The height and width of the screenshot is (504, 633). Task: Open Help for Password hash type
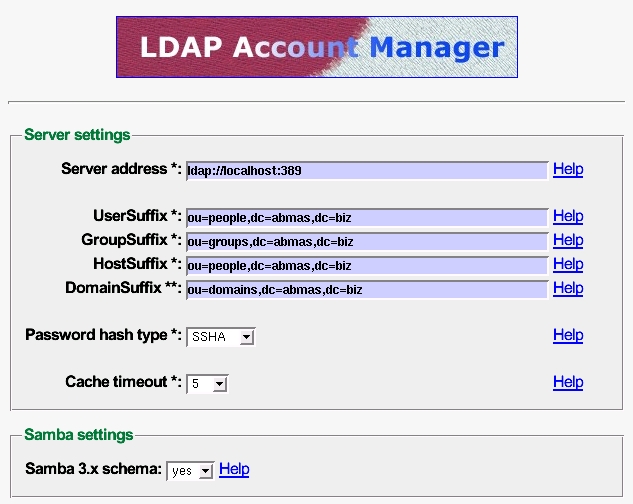[567, 335]
